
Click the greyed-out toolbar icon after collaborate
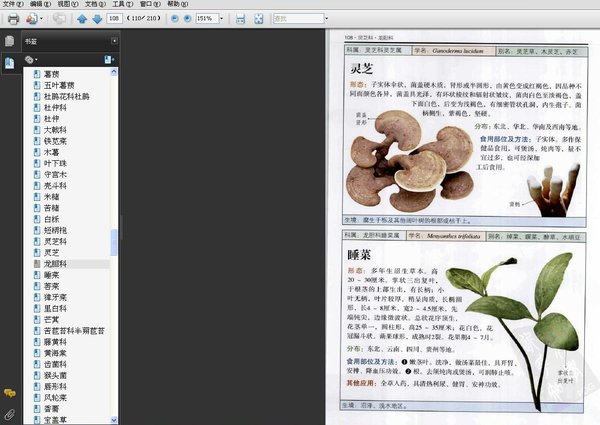(x=59, y=18)
